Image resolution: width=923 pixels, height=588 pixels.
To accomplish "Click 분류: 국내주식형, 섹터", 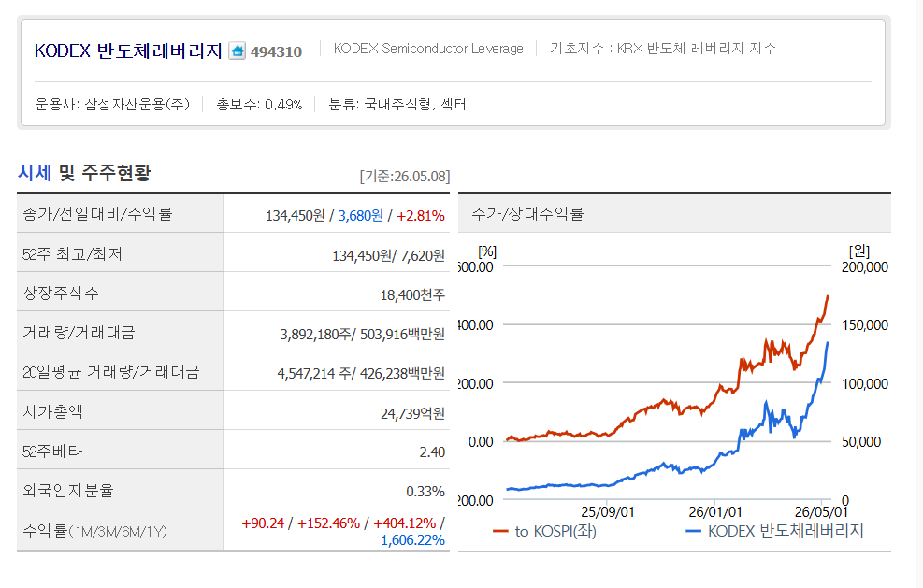I will (x=397, y=104).
